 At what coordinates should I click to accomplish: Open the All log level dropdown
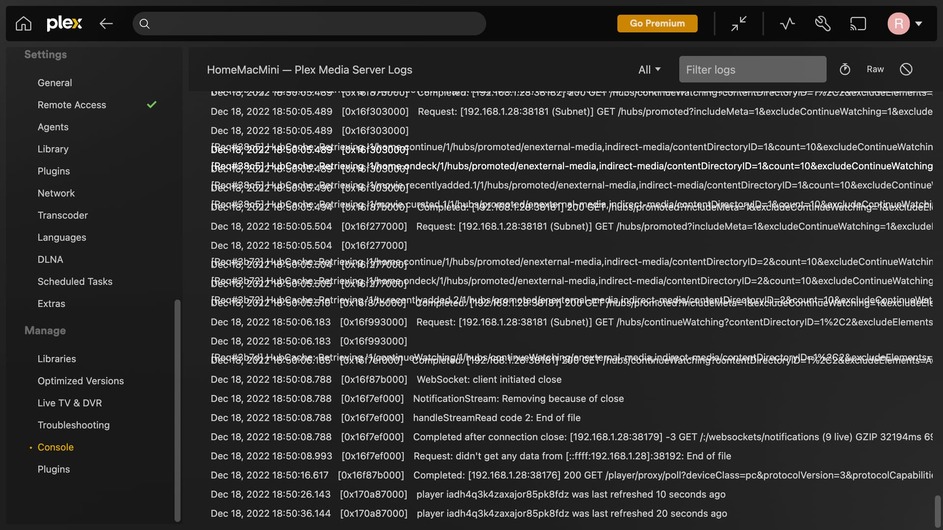coord(650,70)
